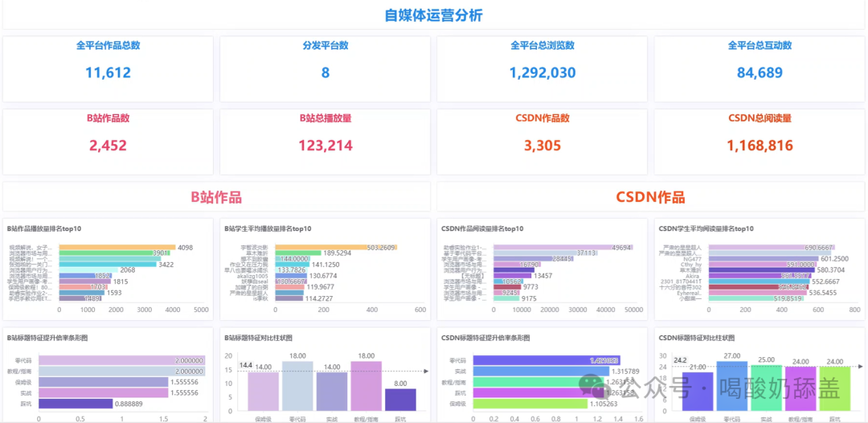Click the CSDN 保姆级 column labeled 21.00
Image resolution: width=868 pixels, height=423 pixels.
[x=698, y=392]
